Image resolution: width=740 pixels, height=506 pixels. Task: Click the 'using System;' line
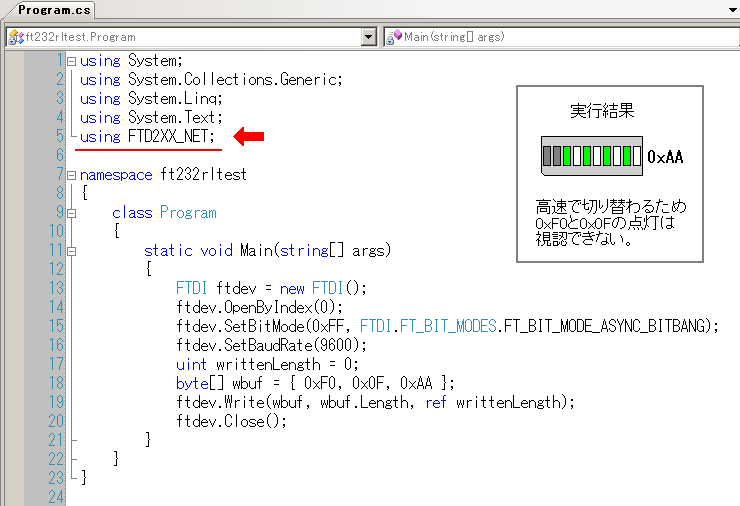pyautogui.click(x=131, y=60)
